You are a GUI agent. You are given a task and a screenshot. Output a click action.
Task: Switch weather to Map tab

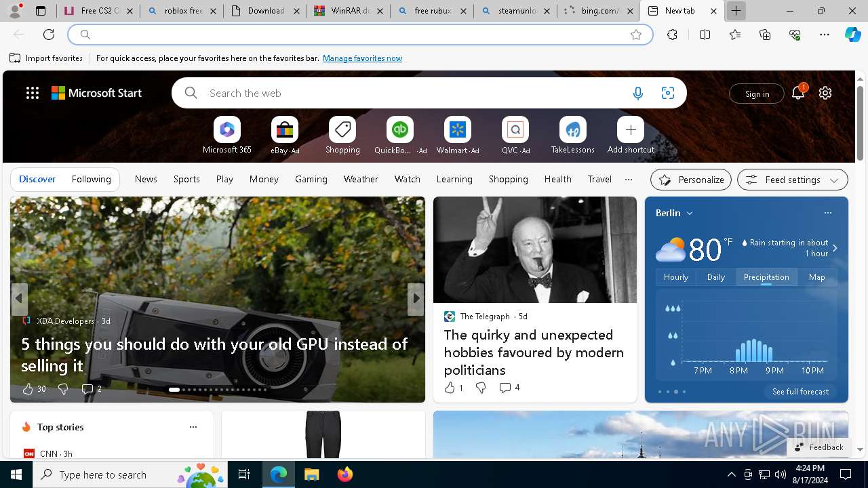[x=817, y=277]
